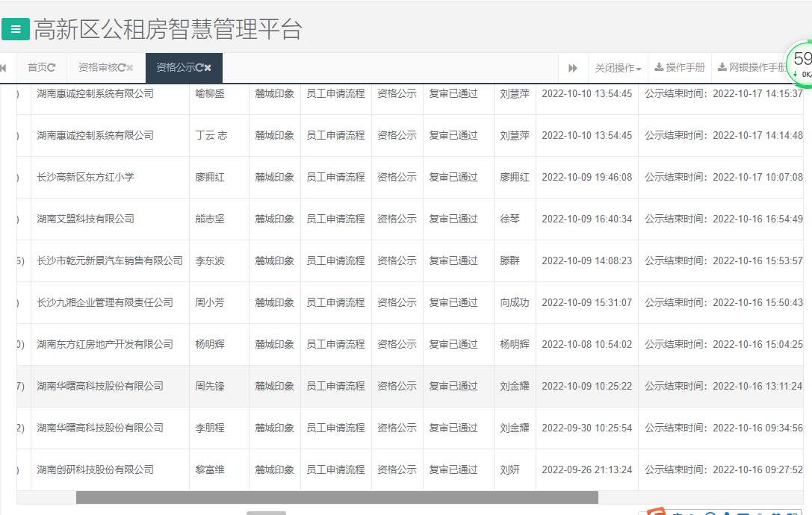Click the backward tab scroll icon on left edge
Viewport: 812px width, 515px height.
pos(4,66)
